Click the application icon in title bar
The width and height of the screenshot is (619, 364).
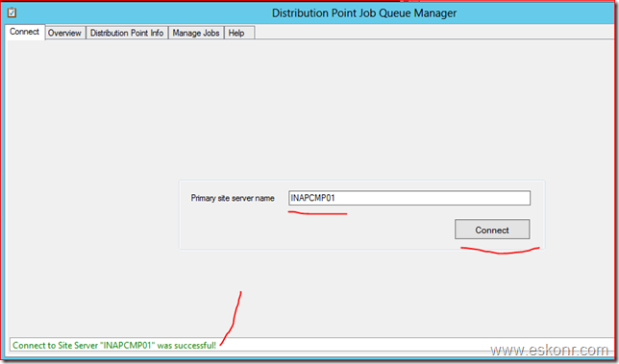(x=12, y=12)
